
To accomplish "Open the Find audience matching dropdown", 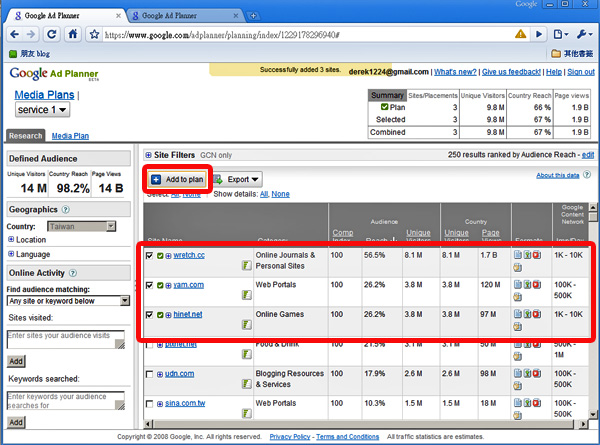I will 68,301.
